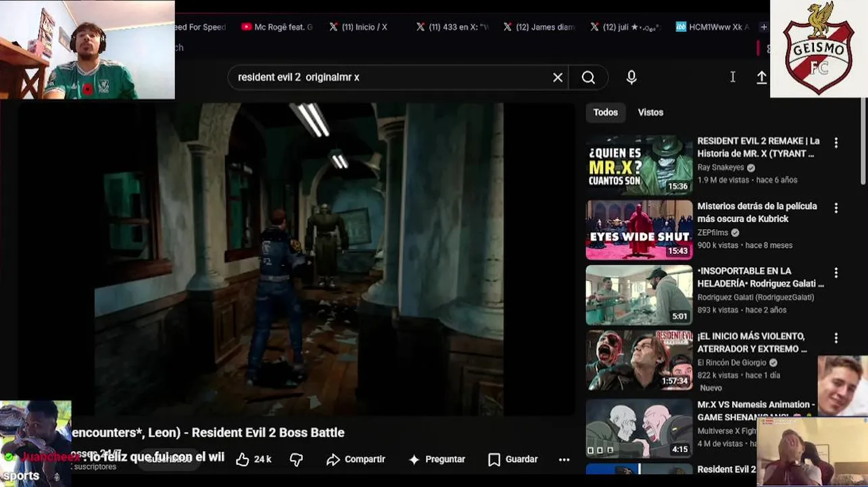Viewport: 868px width, 487px height.
Task: Switch to Need For Speed browser tab
Action: pos(201,27)
